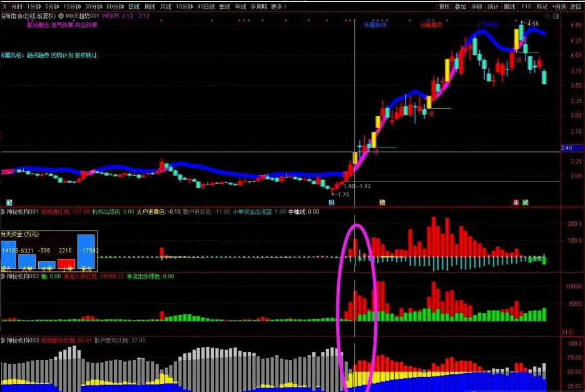Click the diamond icon above the price axis

point(547,16)
